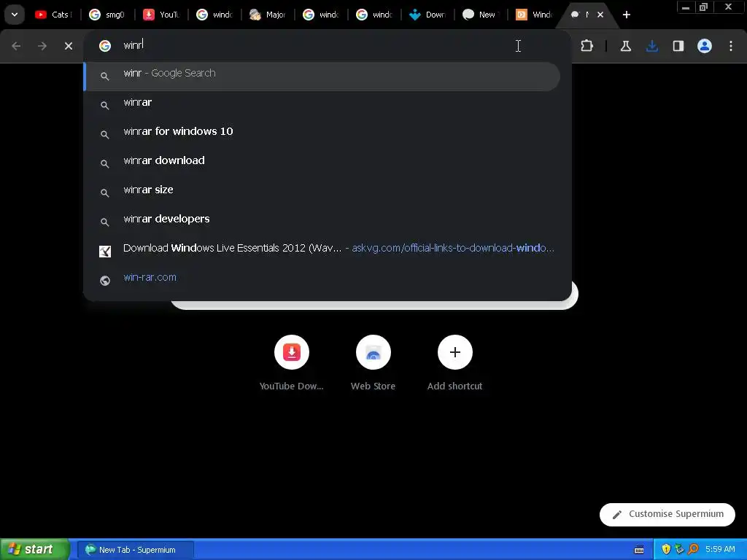
Task: Switch to the Down tab
Action: 427,15
